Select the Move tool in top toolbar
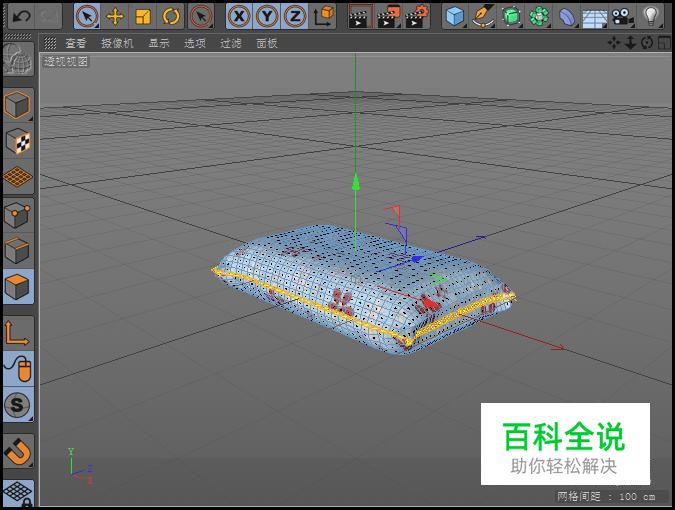 [x=115, y=16]
